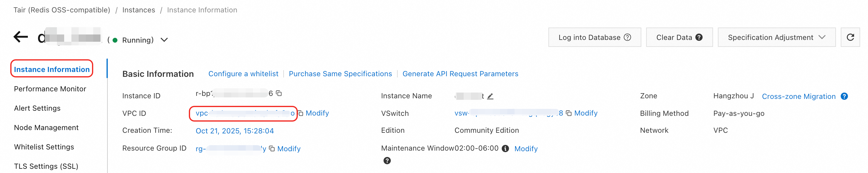Click the copy icon next to VPC ID

(x=301, y=113)
